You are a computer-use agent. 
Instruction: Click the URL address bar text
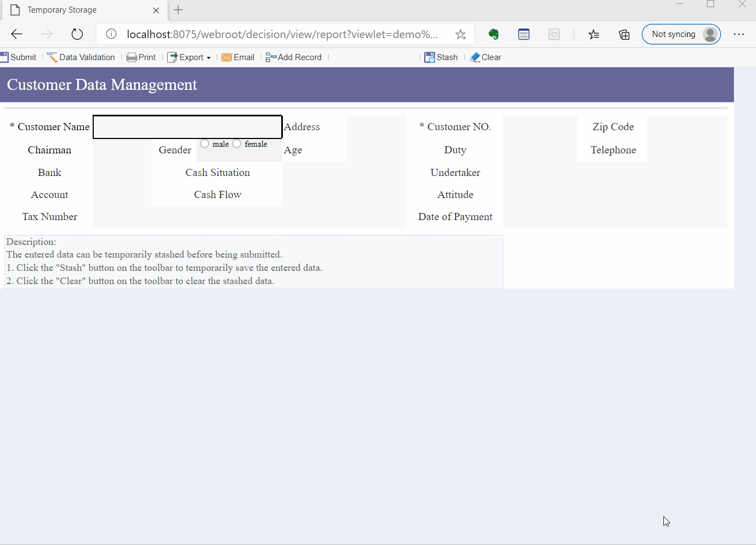tap(282, 34)
